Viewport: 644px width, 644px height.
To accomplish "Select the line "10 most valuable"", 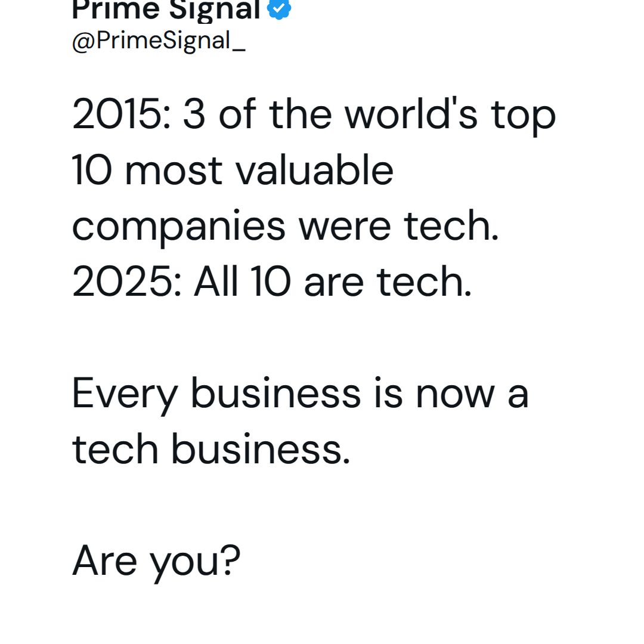I will pyautogui.click(x=233, y=170).
